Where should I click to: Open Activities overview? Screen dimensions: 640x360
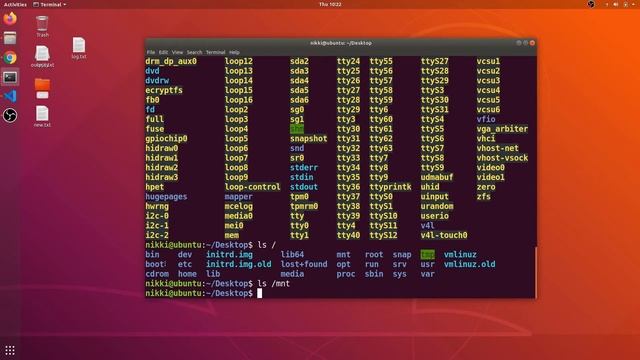coord(15,4)
